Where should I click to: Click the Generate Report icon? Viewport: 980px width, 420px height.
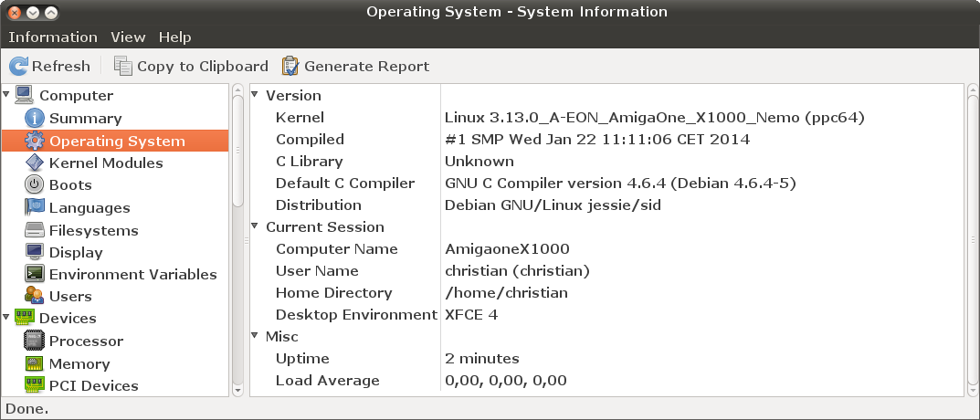(x=290, y=66)
